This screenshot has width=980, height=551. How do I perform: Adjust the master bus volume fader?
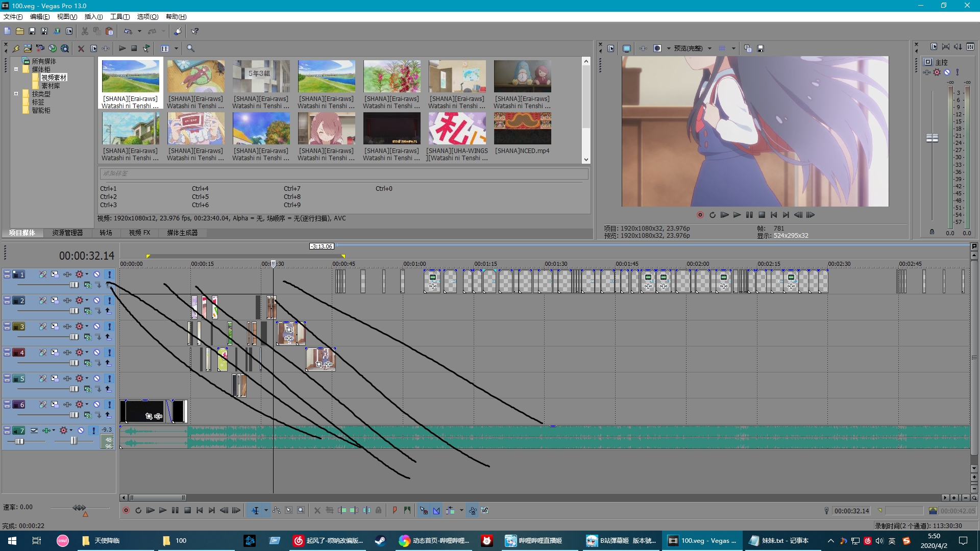point(932,138)
